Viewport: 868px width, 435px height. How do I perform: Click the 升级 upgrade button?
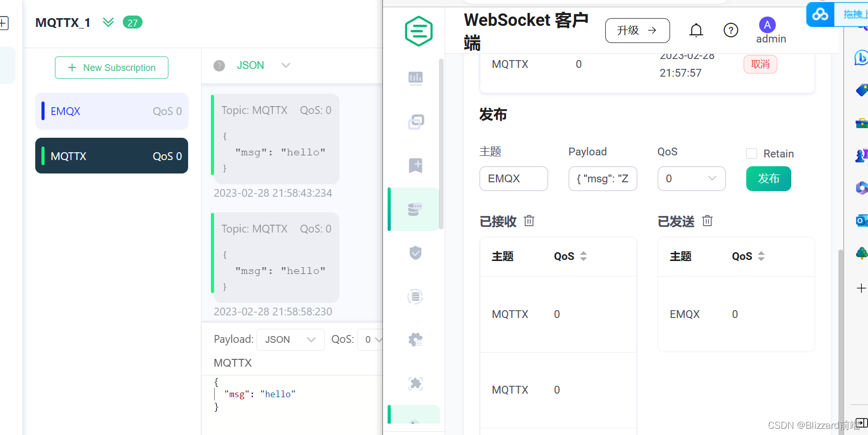[637, 31]
